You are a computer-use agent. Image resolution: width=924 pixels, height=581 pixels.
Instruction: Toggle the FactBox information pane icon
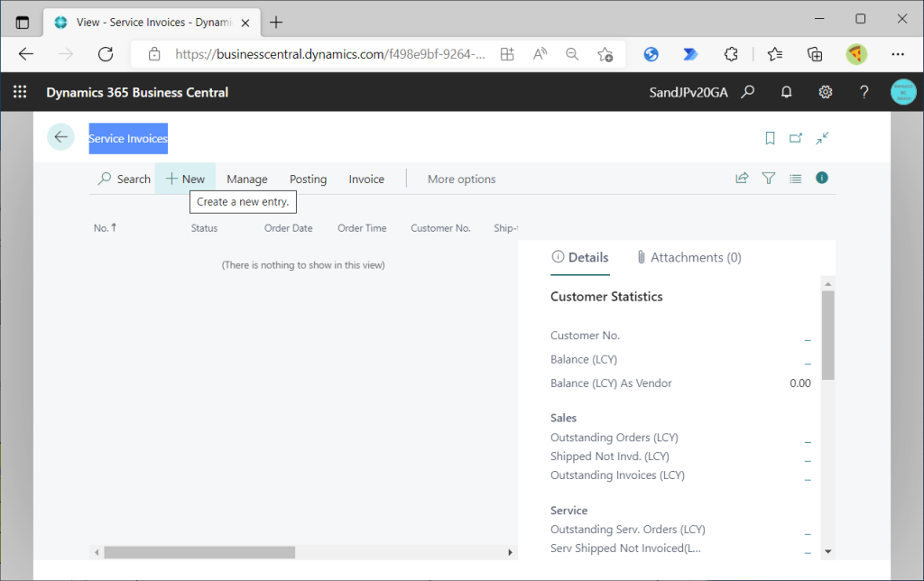[x=822, y=178]
